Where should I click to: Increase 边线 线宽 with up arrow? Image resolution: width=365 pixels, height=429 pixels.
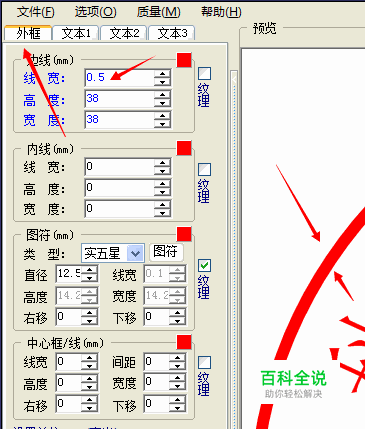(162, 74)
